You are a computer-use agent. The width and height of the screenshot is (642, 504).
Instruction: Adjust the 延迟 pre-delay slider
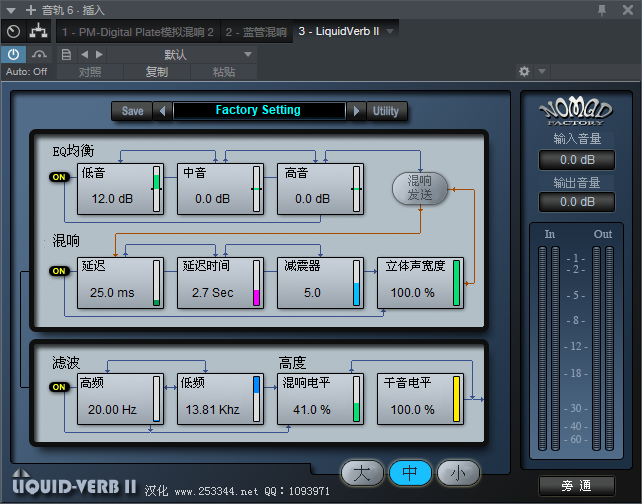(x=156, y=283)
